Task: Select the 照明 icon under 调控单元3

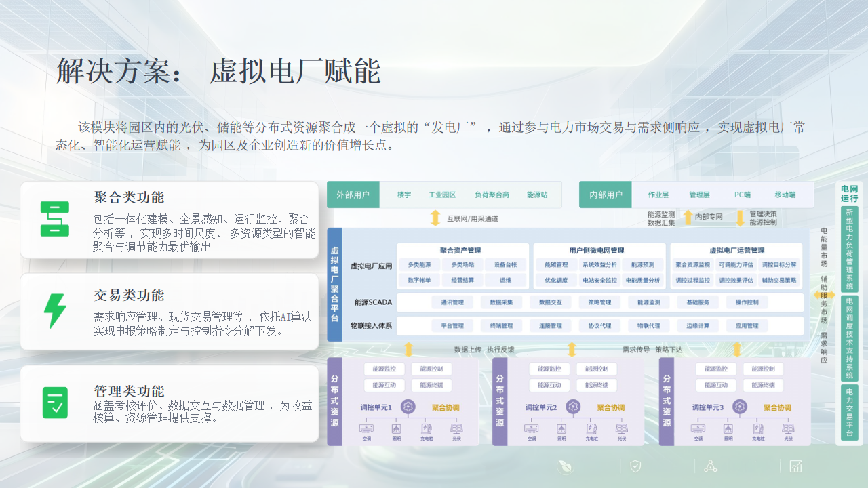Action: (728, 428)
